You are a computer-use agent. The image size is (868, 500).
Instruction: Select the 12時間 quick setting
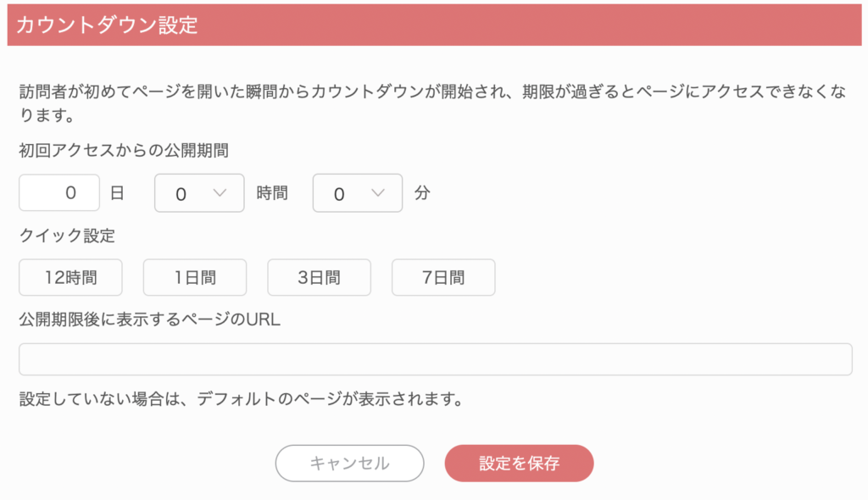[x=71, y=277]
